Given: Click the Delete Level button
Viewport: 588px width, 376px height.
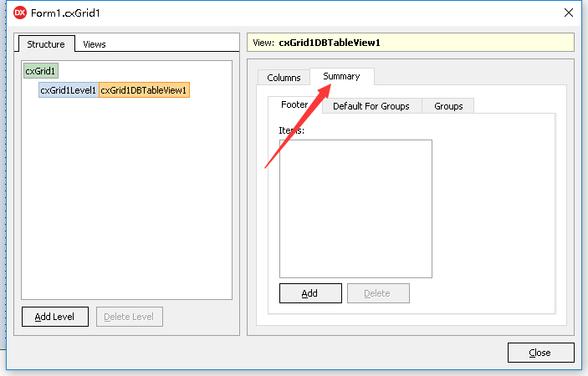Looking at the screenshot, I should coord(130,317).
